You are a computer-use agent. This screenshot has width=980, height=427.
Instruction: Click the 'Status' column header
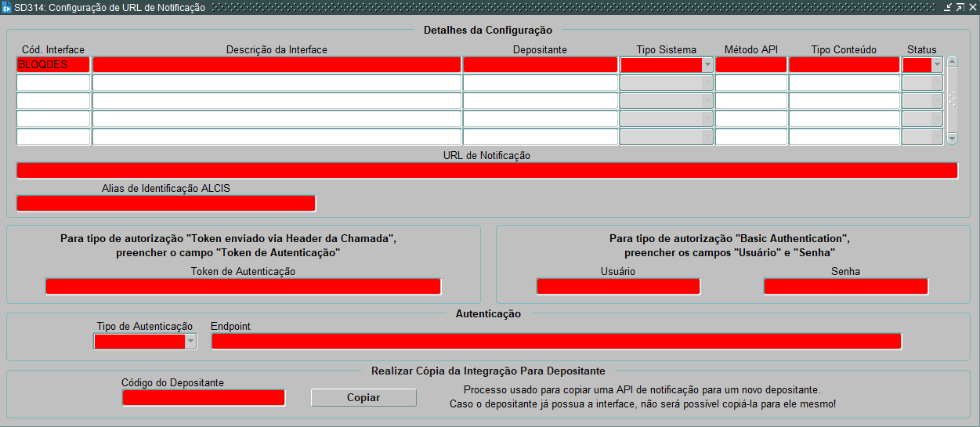coord(921,49)
